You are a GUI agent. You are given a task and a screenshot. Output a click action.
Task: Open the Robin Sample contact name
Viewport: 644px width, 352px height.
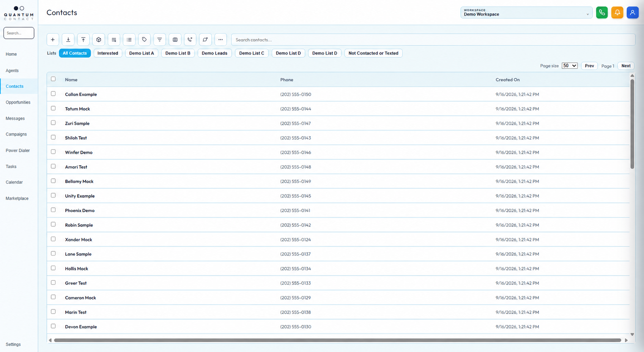click(x=79, y=225)
